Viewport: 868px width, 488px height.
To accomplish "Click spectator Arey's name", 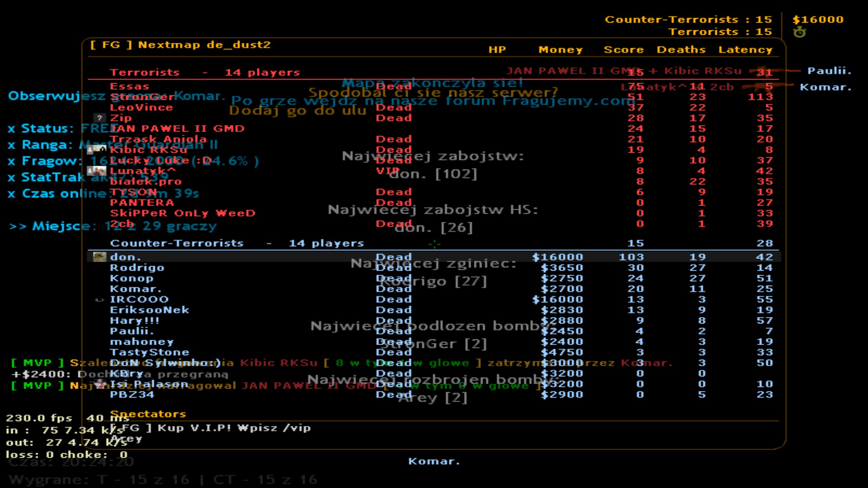I will (127, 439).
